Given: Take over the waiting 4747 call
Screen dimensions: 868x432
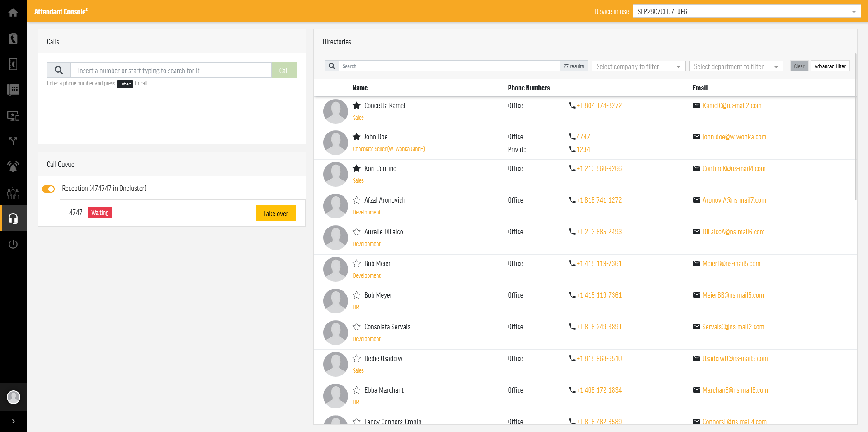Looking at the screenshot, I should 276,213.
